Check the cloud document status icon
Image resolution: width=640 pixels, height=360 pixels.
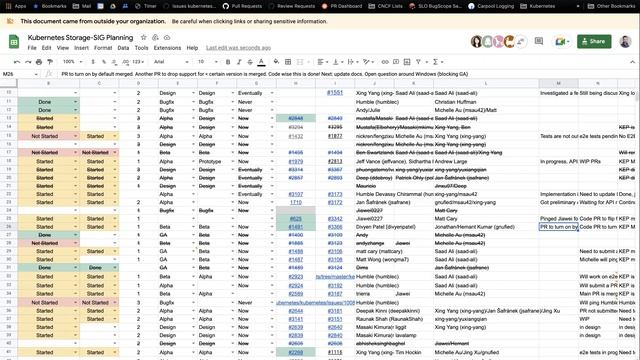coord(167,38)
